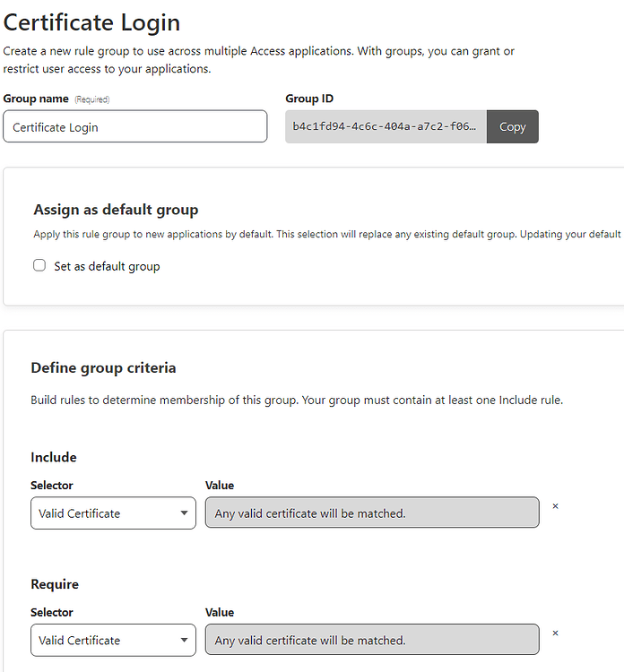Click the Include rule's Value field
This screenshot has height=672, width=624.
pyautogui.click(x=372, y=513)
